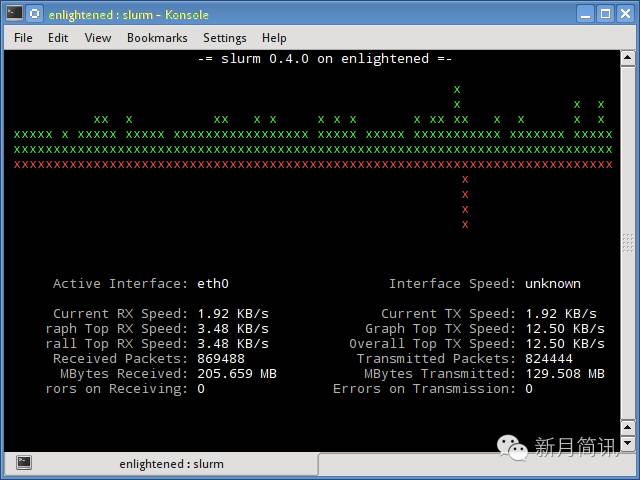Image resolution: width=640 pixels, height=480 pixels.
Task: Click Overall Top RX Speed '3.48 KB/s'
Action: 233,344
